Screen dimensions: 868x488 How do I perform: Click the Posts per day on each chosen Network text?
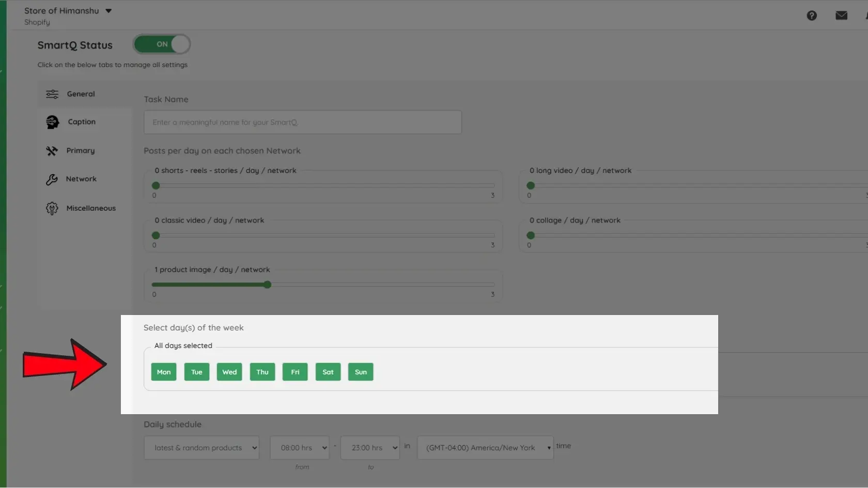(222, 151)
